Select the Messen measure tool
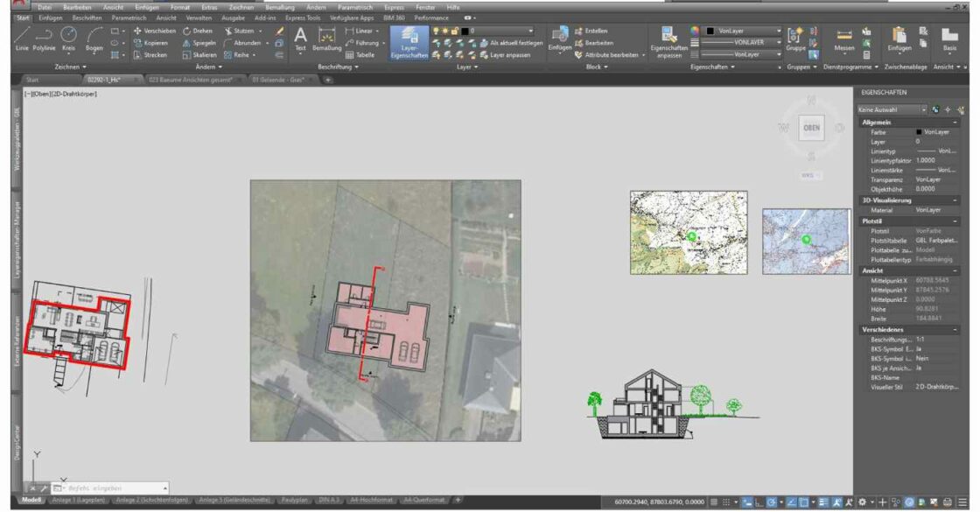 pyautogui.click(x=844, y=39)
